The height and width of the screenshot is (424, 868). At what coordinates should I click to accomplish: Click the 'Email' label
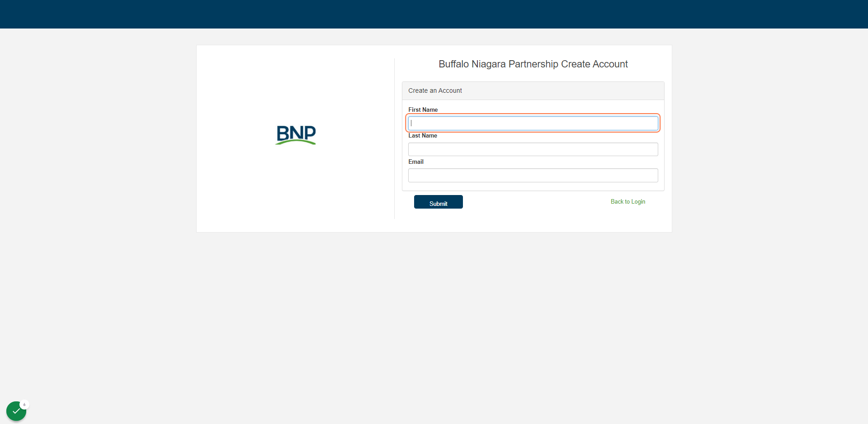pos(416,162)
